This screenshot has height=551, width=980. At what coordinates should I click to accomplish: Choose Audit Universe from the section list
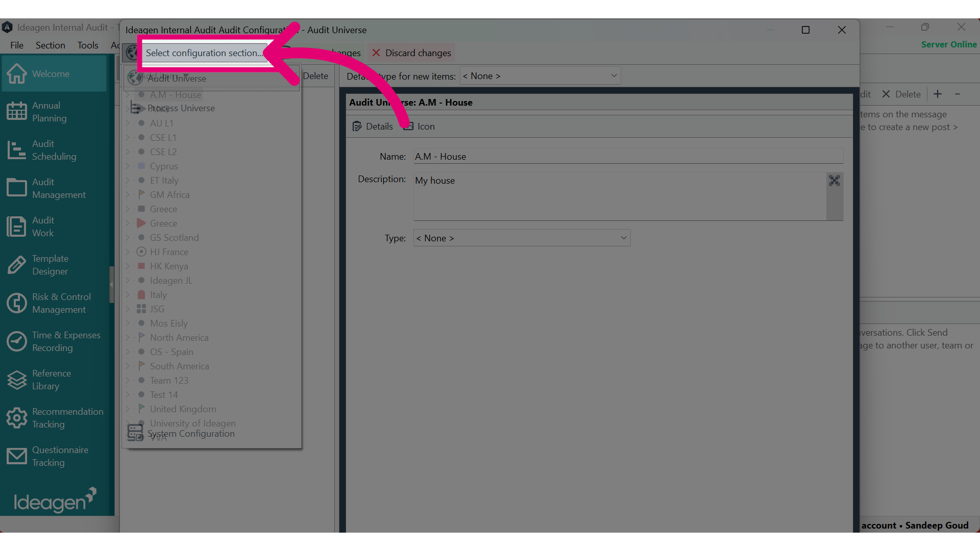[x=211, y=78]
